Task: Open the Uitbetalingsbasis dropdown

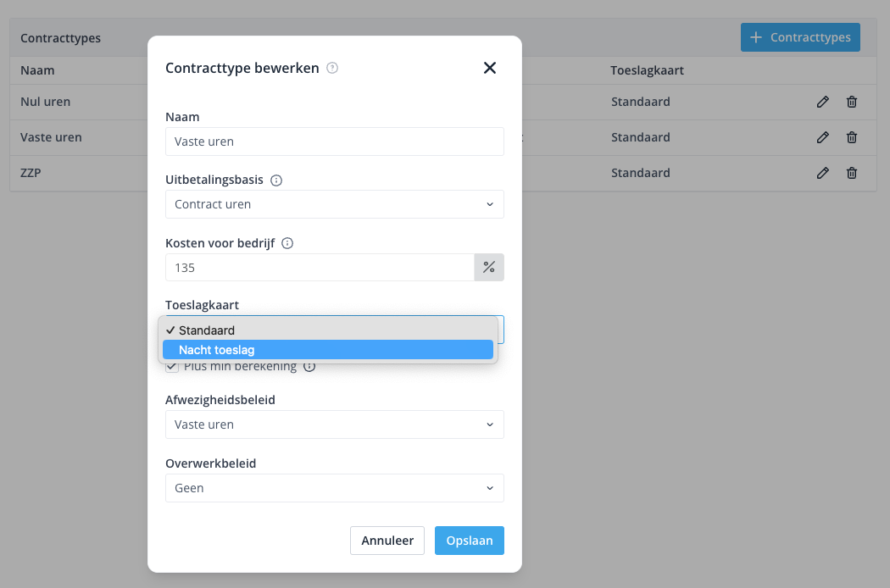Action: [334, 204]
